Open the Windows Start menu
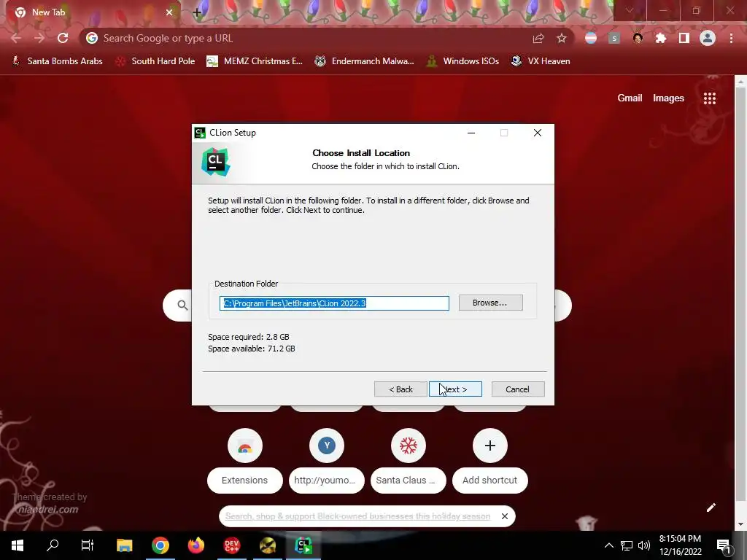Viewport: 747px width, 560px height. [18, 545]
